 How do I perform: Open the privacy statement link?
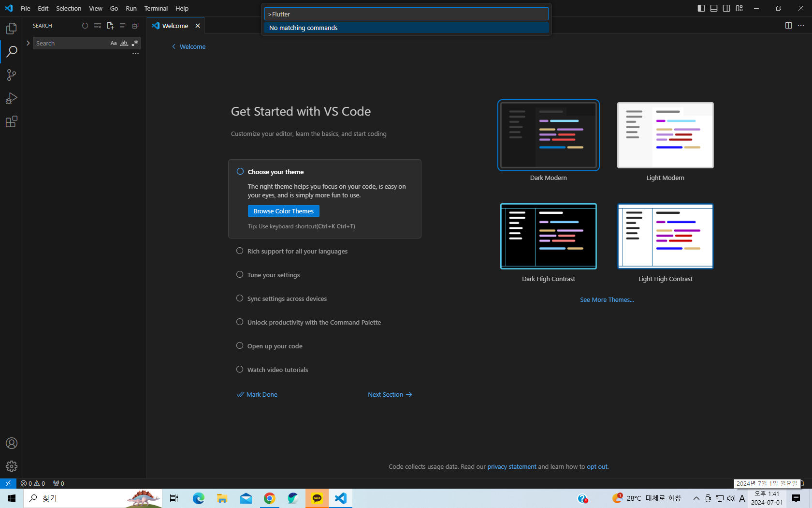click(512, 467)
